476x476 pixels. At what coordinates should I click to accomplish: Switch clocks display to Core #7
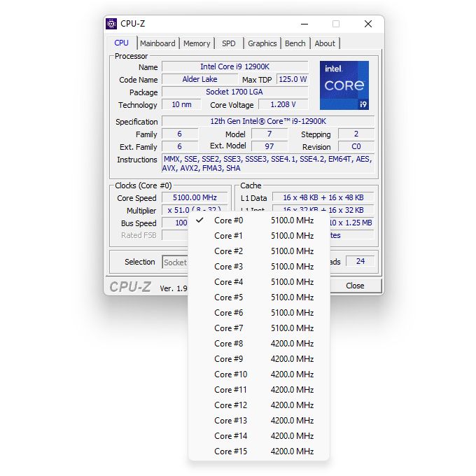click(x=258, y=328)
